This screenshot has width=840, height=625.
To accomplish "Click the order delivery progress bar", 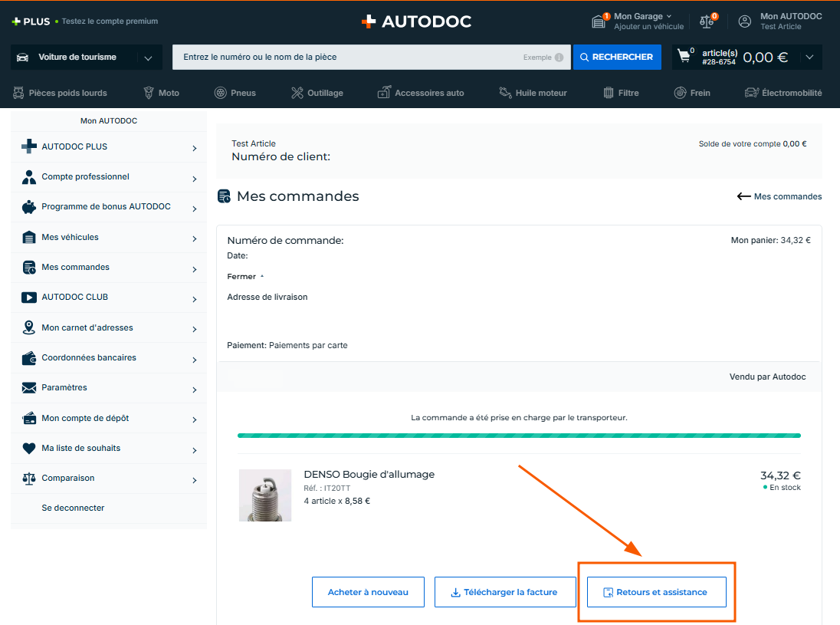I will [519, 436].
